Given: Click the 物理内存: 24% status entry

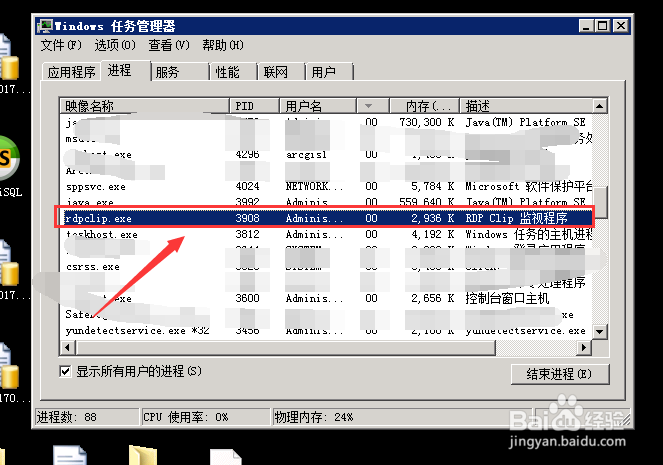Looking at the screenshot, I should [403, 417].
